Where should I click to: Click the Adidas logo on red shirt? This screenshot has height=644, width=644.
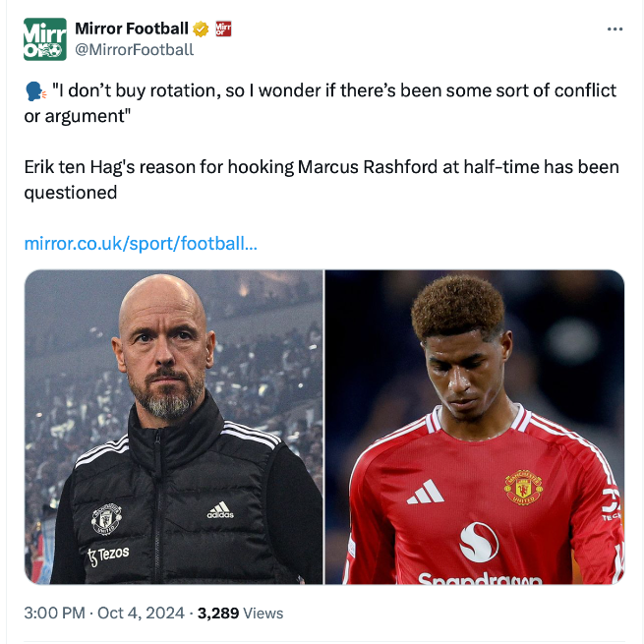coord(426,492)
